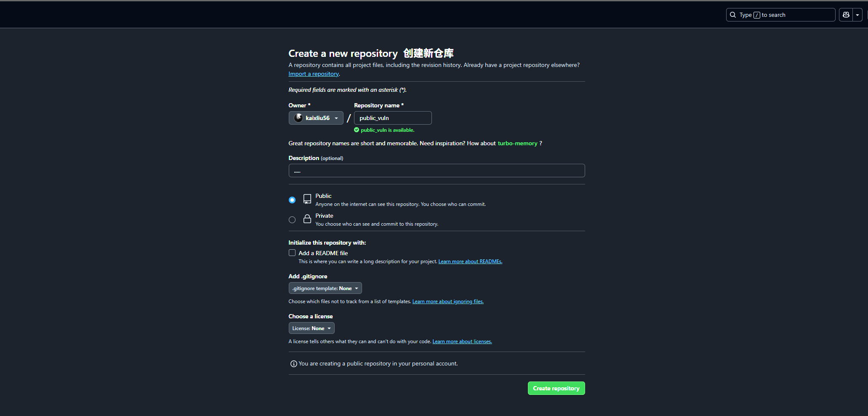Viewport: 868px width, 416px height.
Task: Click the 'Create a new repository' heading
Action: 343,53
